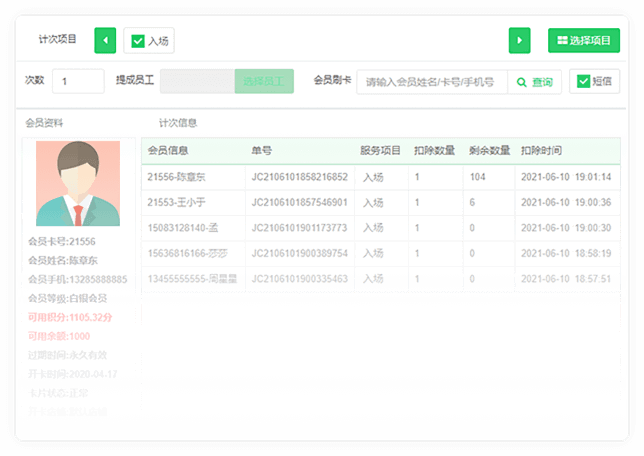Select row 15083128140-孟
This screenshot has width=644, height=456.
click(381, 228)
